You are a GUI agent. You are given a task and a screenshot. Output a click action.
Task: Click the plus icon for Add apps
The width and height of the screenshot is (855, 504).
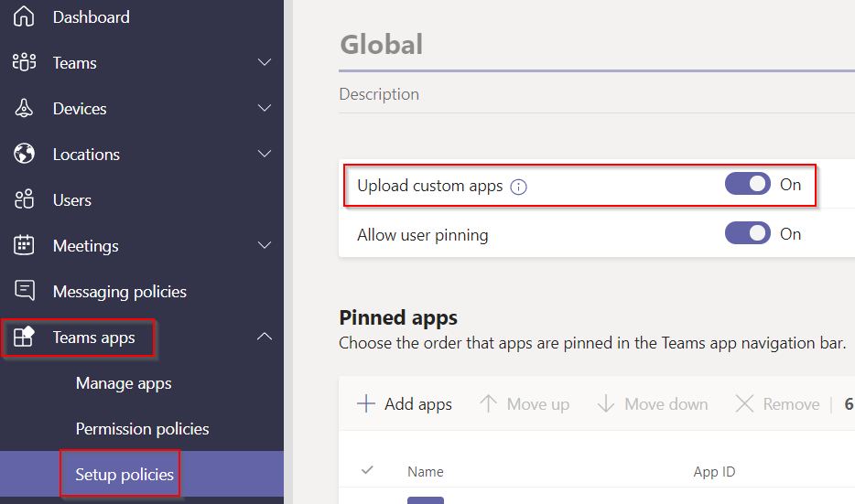(366, 403)
